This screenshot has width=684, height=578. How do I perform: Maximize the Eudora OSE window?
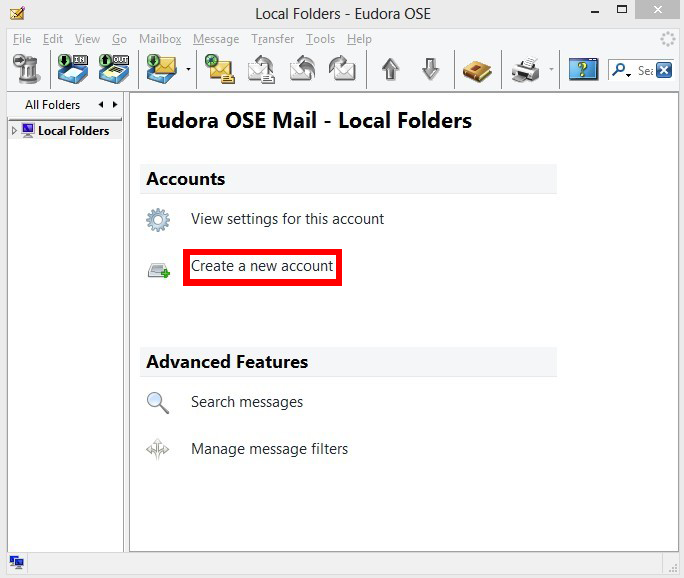622,10
